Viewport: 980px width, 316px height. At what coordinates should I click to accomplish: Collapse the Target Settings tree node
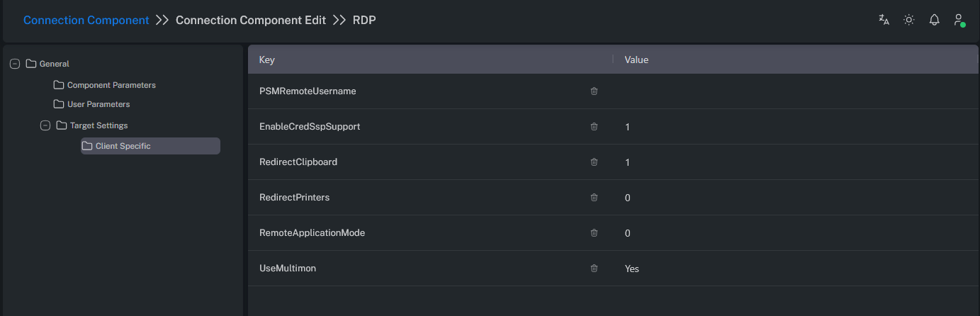45,125
